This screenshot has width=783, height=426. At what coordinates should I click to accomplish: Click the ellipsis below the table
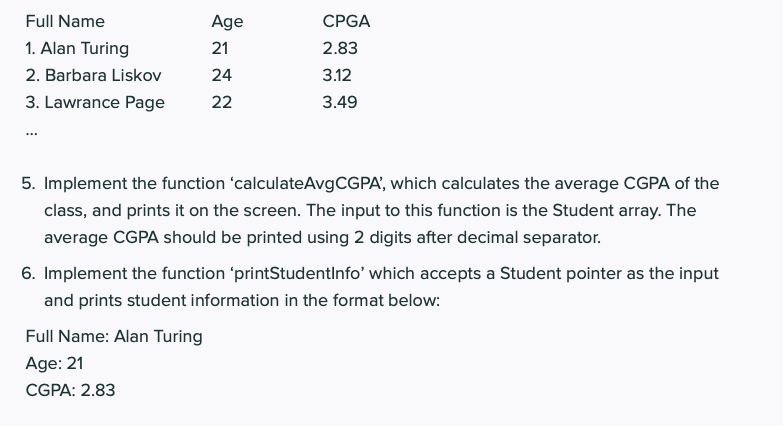click(x=31, y=134)
